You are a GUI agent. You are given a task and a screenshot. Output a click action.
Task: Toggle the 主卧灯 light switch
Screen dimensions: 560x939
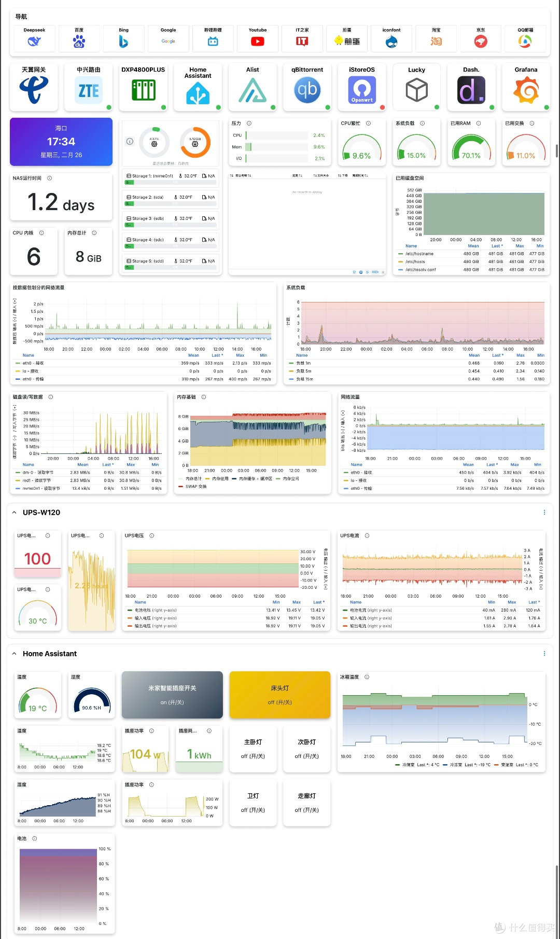tap(253, 749)
